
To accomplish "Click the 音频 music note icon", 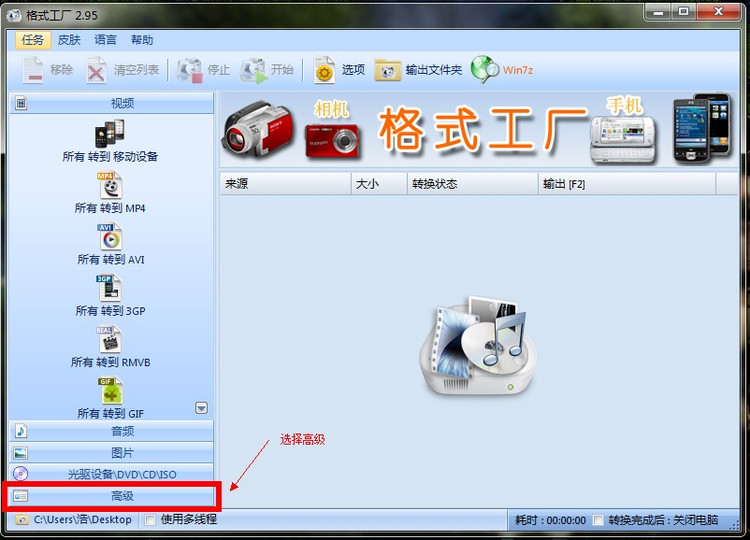I will tap(21, 431).
